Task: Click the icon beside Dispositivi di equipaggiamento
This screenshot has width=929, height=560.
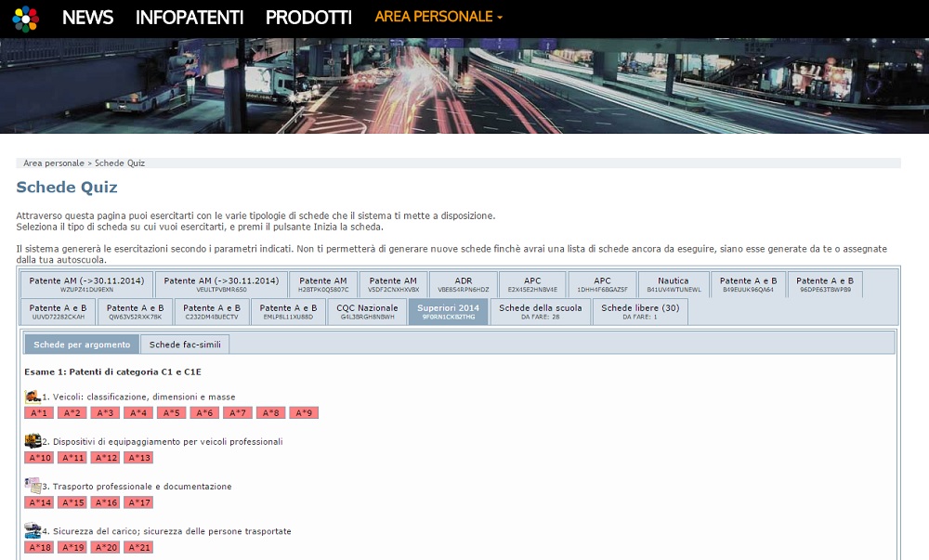Action: click(33, 441)
